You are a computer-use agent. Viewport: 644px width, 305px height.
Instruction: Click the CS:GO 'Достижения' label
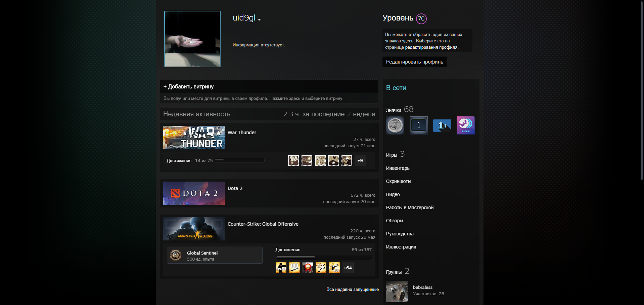coord(288,250)
